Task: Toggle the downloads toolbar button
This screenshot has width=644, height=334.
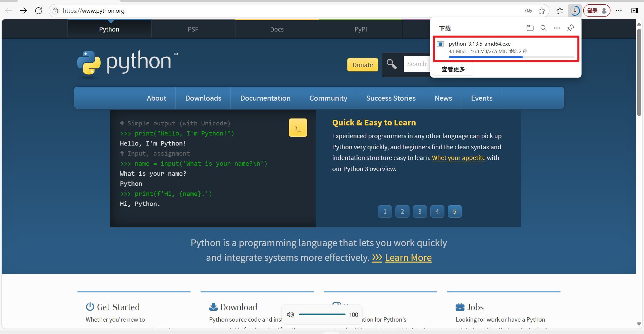Action: coord(575,11)
